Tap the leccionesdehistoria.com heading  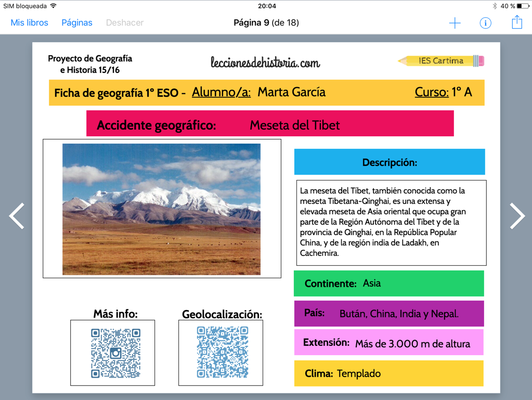tap(265, 63)
